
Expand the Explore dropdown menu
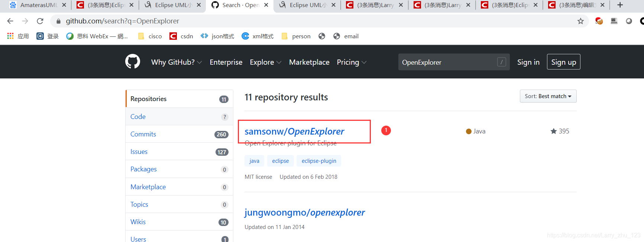266,62
